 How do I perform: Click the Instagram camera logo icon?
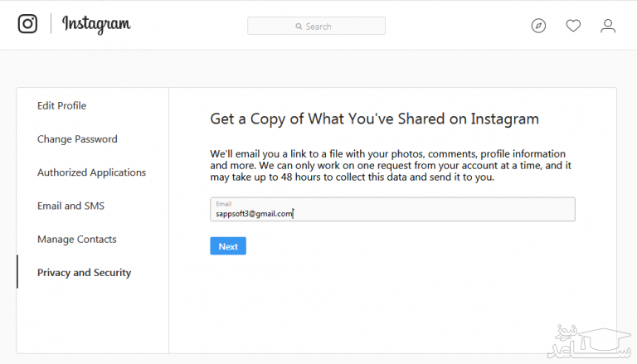[28, 24]
